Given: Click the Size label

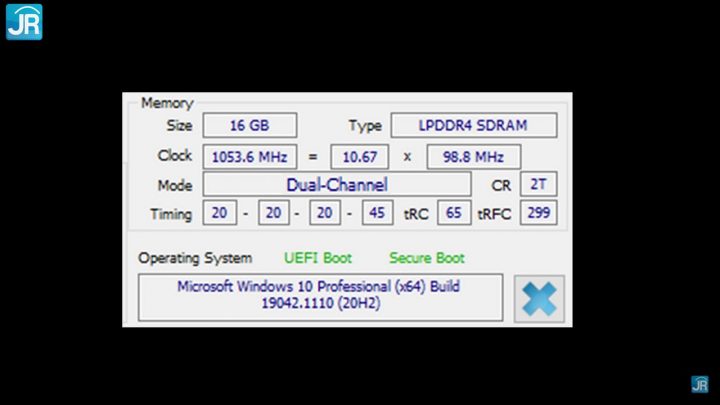Looking at the screenshot, I should coord(180,125).
